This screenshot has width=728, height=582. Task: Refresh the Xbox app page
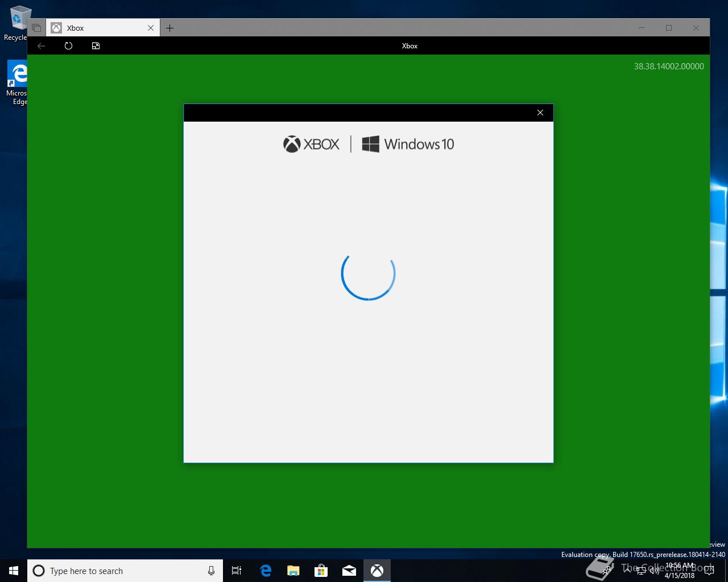pyautogui.click(x=68, y=46)
